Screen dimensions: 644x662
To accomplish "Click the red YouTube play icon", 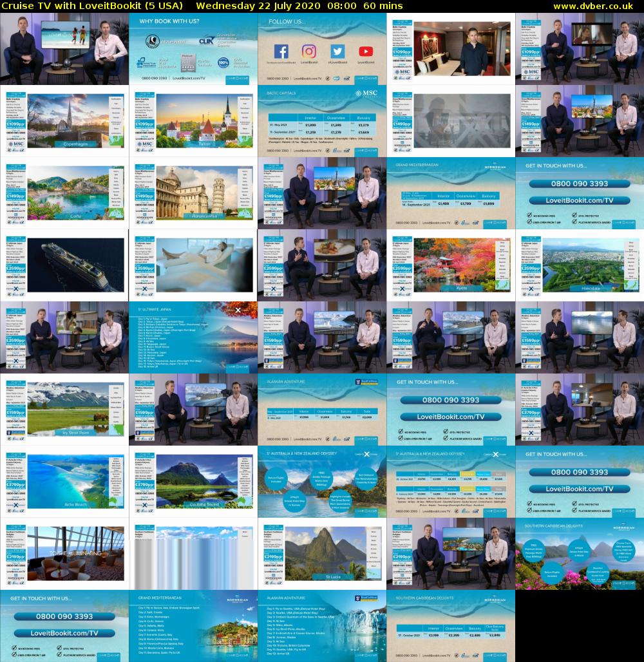I will tap(366, 52).
